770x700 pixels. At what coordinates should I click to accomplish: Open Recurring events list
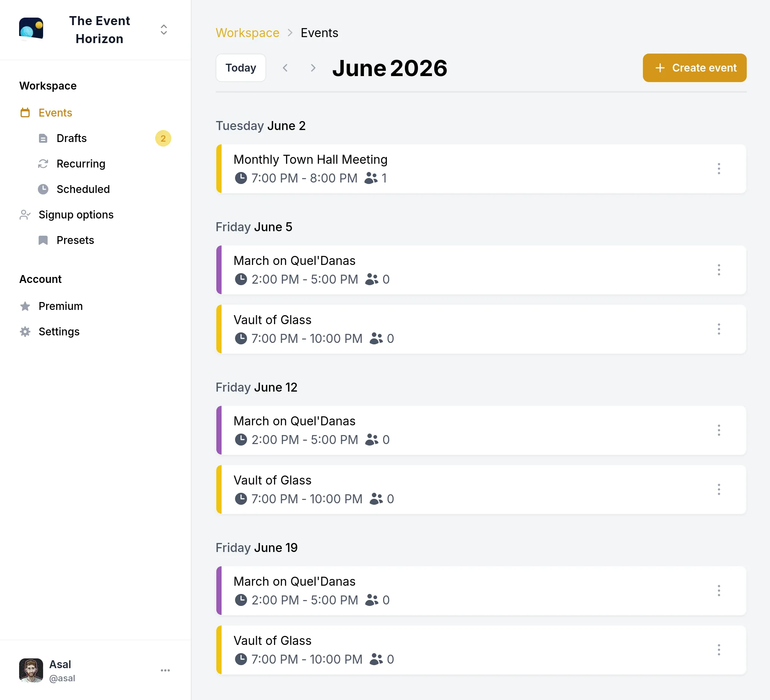point(81,164)
